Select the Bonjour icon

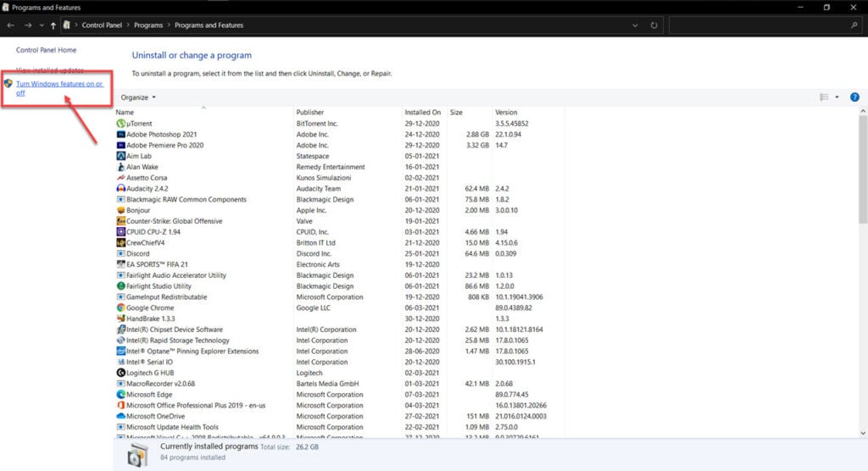120,210
